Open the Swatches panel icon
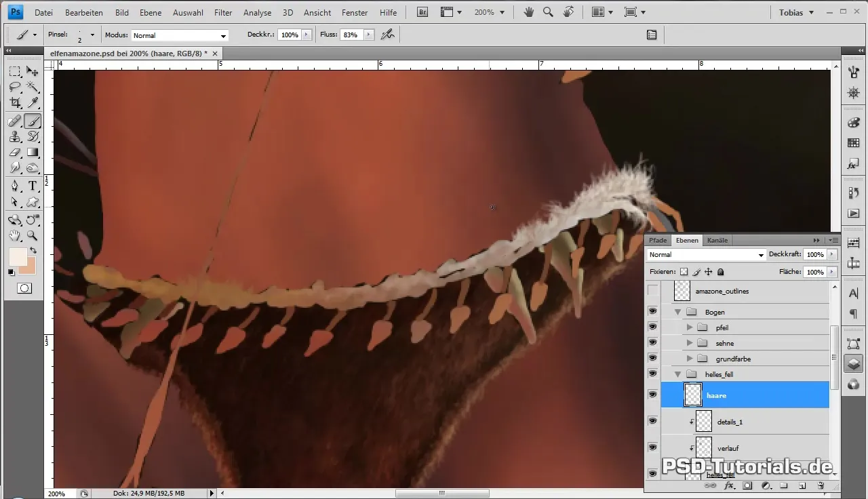The width and height of the screenshot is (868, 499). click(x=854, y=143)
